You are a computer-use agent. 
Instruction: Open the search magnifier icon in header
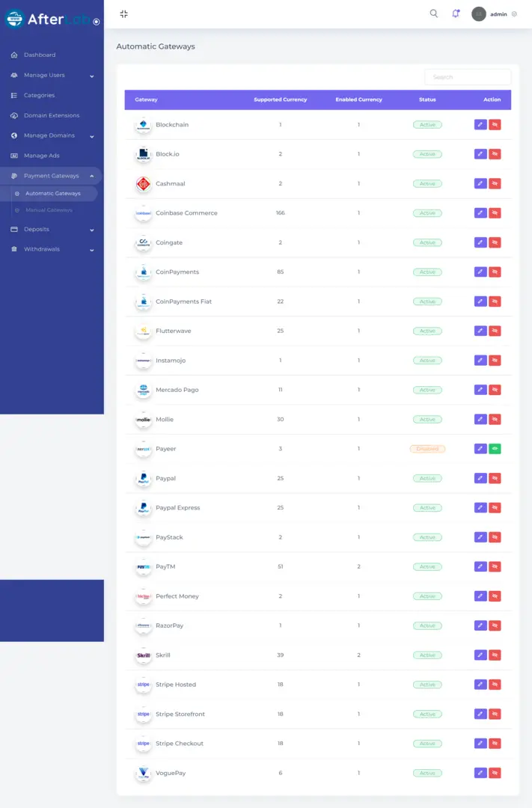click(x=433, y=13)
